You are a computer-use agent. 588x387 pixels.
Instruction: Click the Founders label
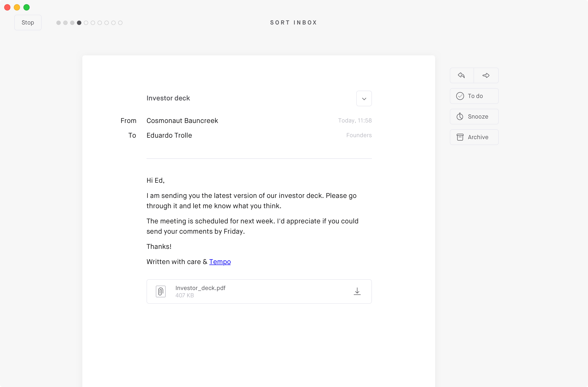pyautogui.click(x=359, y=135)
